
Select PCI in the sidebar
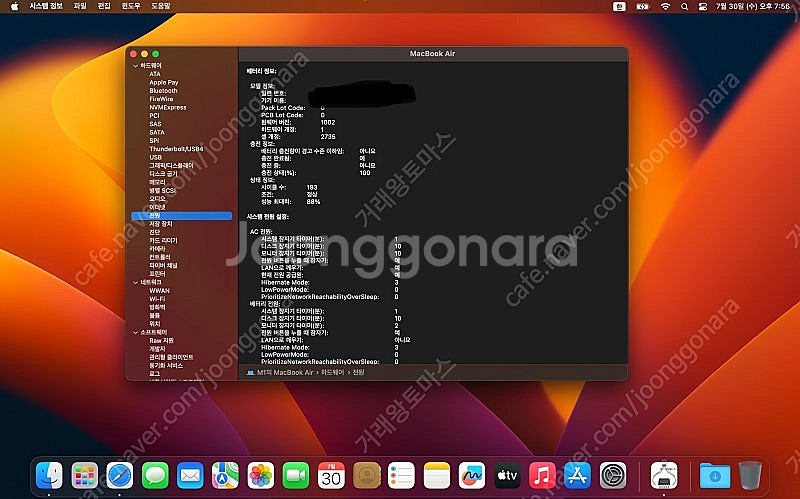[x=154, y=116]
